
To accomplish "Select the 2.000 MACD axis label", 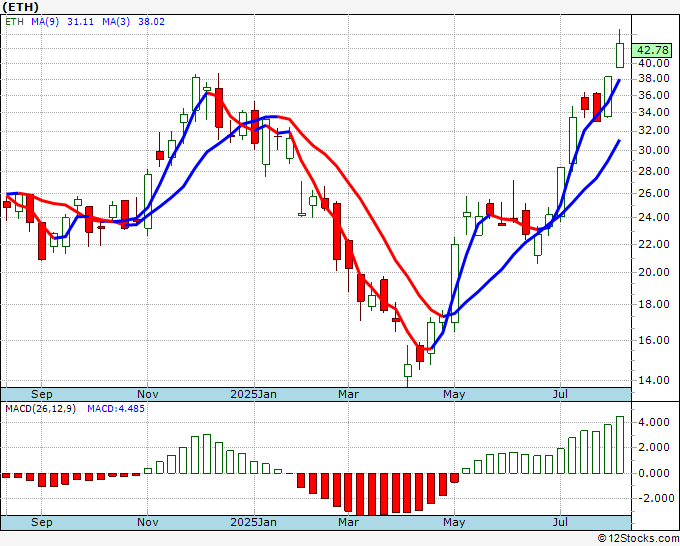I will 654,448.
